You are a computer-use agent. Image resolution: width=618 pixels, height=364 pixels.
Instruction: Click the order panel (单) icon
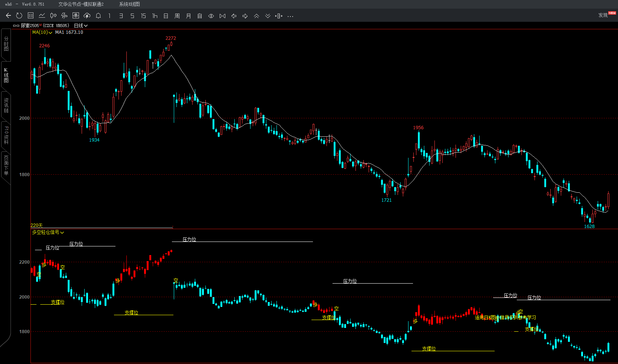[x=76, y=16]
